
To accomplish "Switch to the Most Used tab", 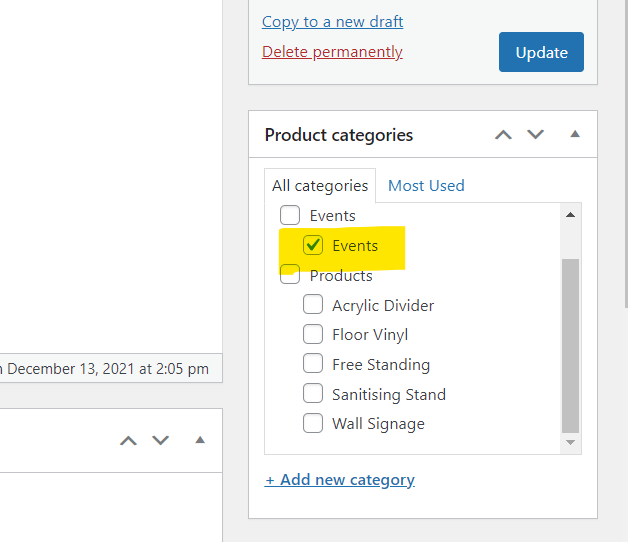I will pyautogui.click(x=426, y=185).
